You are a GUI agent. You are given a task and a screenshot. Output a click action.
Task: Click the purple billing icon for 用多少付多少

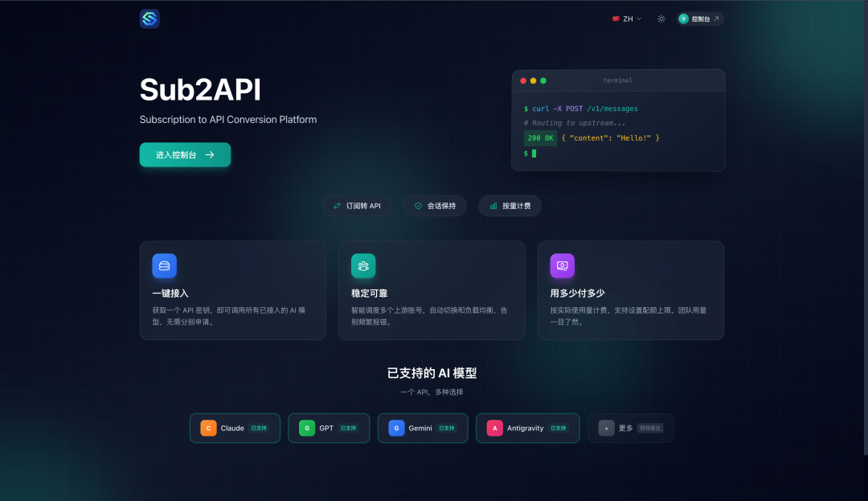click(562, 265)
